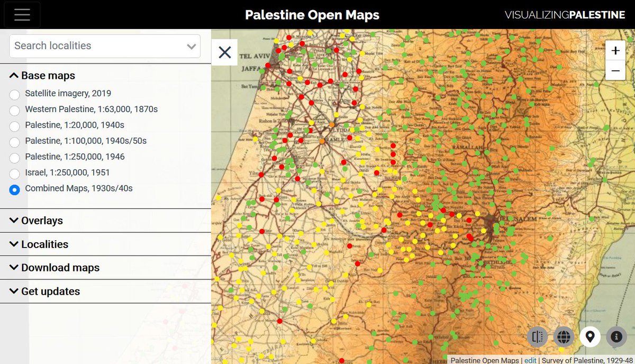
Task: Click the Survey of Palestine attribution
Action: coord(588,360)
